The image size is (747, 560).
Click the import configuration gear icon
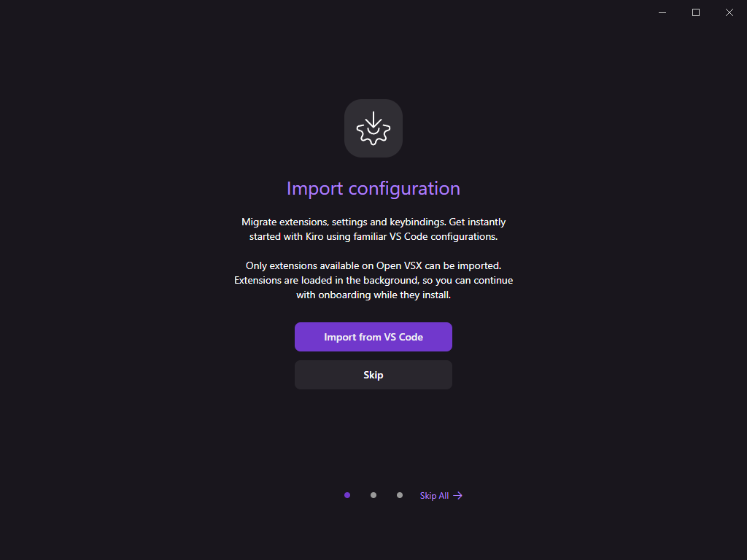(373, 128)
